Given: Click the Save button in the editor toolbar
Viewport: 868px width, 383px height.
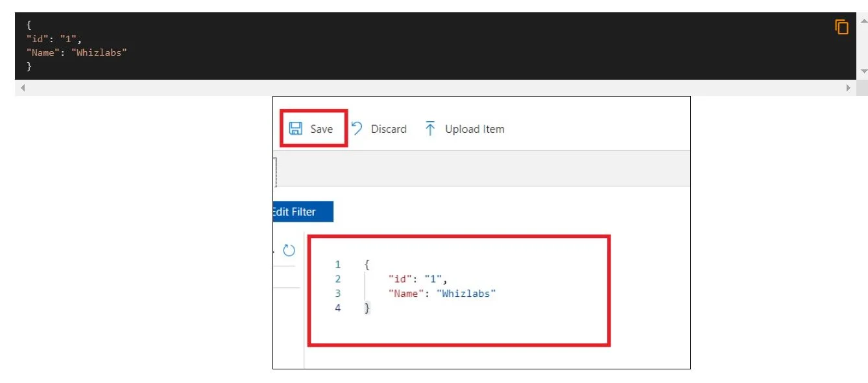Looking at the screenshot, I should click(x=311, y=129).
